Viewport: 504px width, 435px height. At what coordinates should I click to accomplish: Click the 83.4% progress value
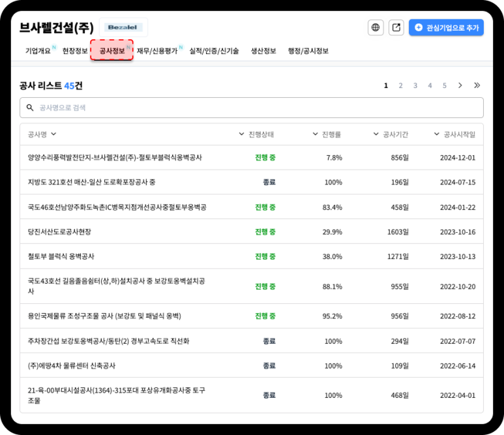(333, 207)
